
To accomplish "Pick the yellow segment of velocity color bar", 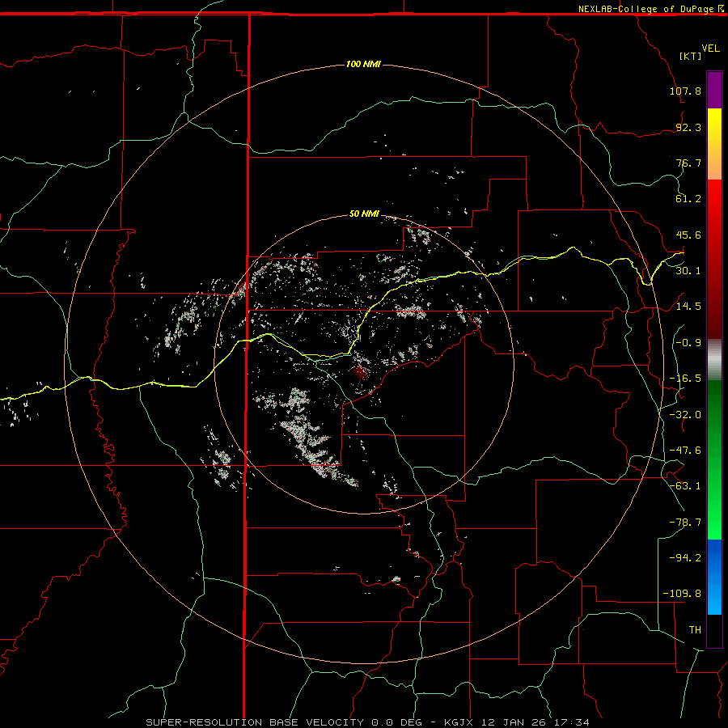I will pos(714,143).
